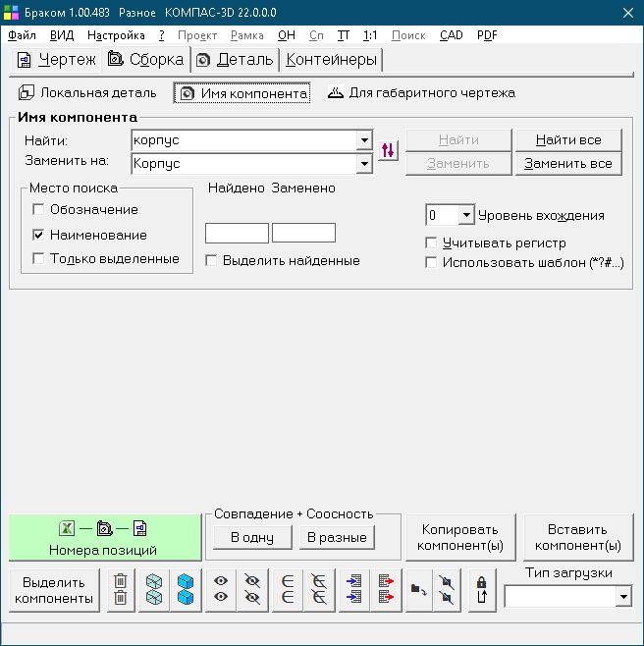Click the padlock with arrow button
The width and height of the screenshot is (644, 646).
point(482,590)
